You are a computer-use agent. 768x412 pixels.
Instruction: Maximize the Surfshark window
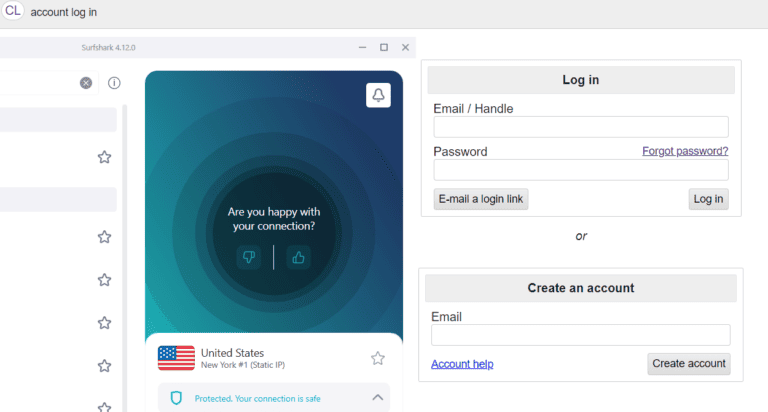(384, 48)
